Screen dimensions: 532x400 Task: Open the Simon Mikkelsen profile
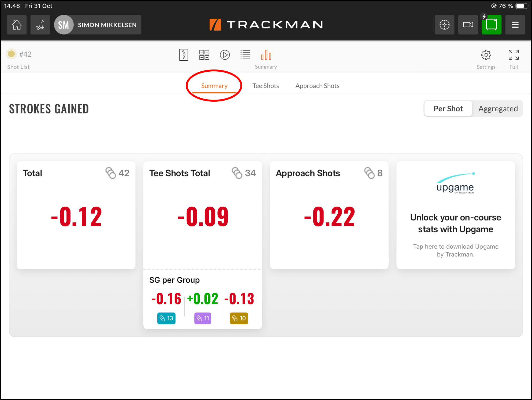tap(98, 25)
